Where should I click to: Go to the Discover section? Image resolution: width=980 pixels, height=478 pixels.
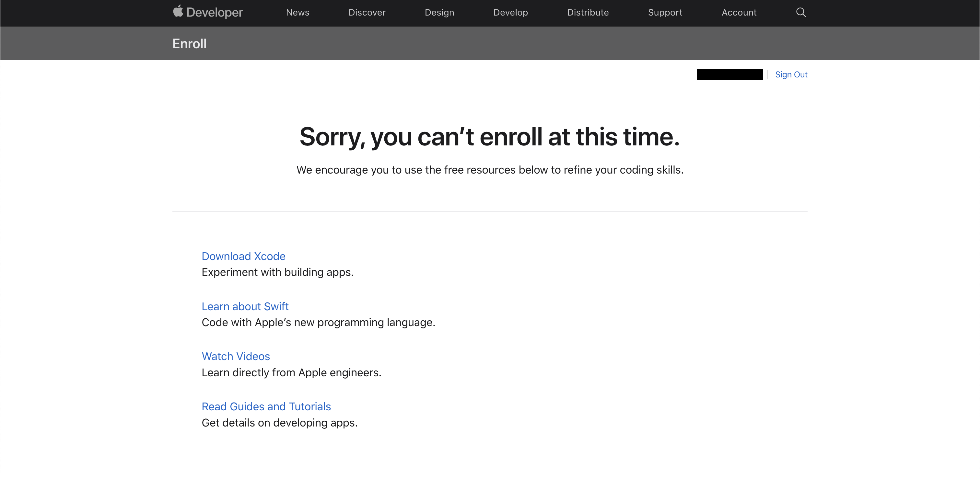tap(367, 13)
